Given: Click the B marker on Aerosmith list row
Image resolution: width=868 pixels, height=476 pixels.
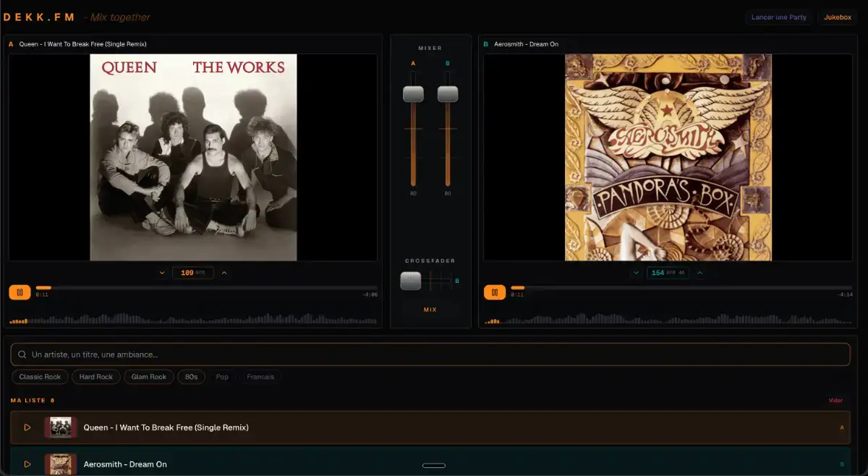Looking at the screenshot, I should coord(842,464).
